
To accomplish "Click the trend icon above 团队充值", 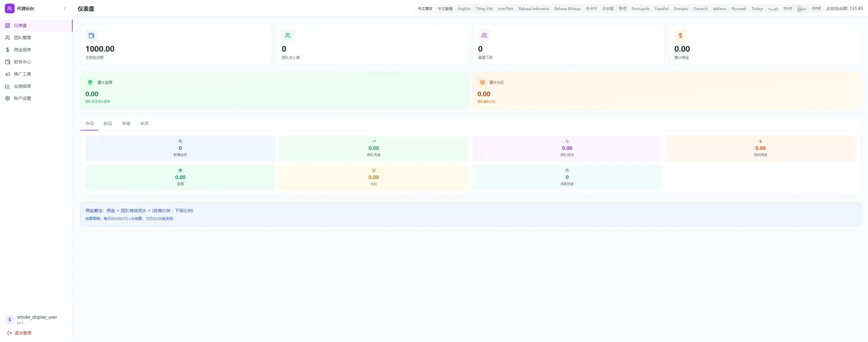I will (374, 141).
